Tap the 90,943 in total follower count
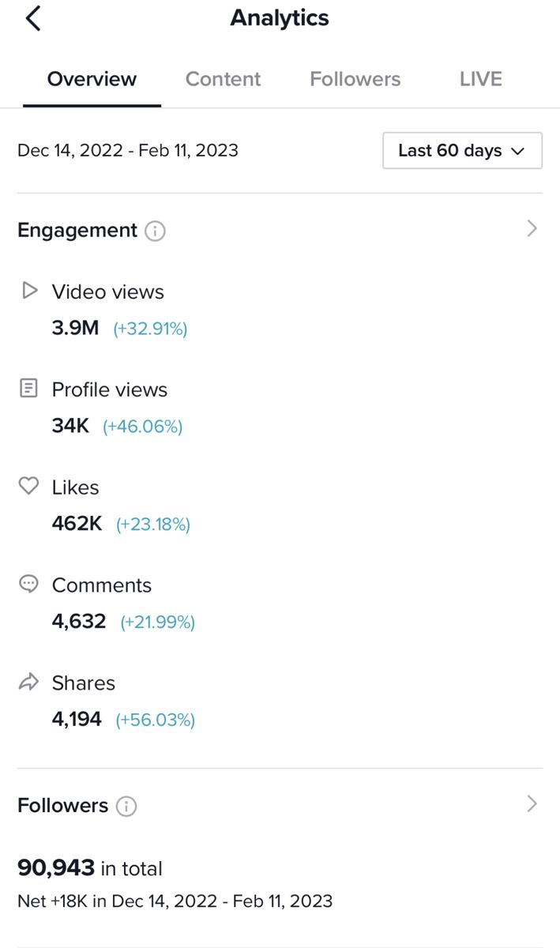Viewport: 560px width, 948px height. pyautogui.click(x=89, y=868)
